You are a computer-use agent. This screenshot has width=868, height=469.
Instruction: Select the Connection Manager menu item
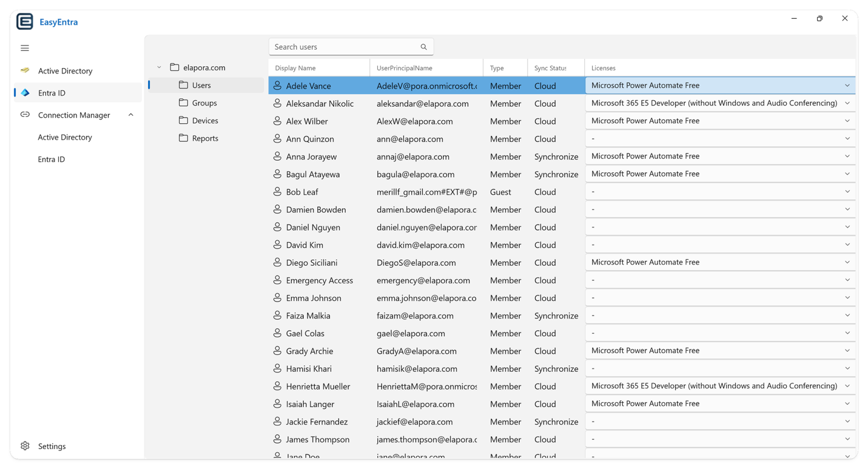click(x=78, y=115)
